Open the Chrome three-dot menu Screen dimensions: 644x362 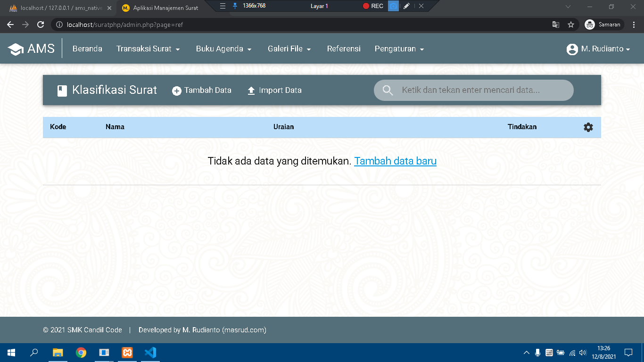click(633, 25)
